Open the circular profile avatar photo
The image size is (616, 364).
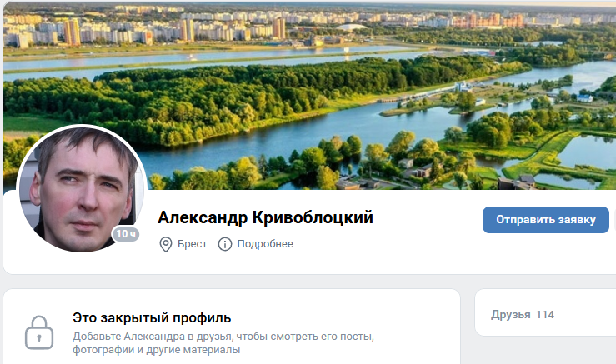82,188
